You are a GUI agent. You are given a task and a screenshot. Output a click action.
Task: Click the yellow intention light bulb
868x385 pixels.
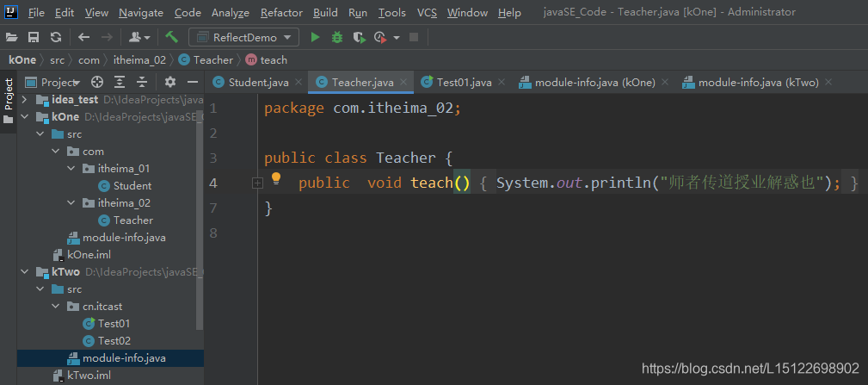[x=276, y=178]
